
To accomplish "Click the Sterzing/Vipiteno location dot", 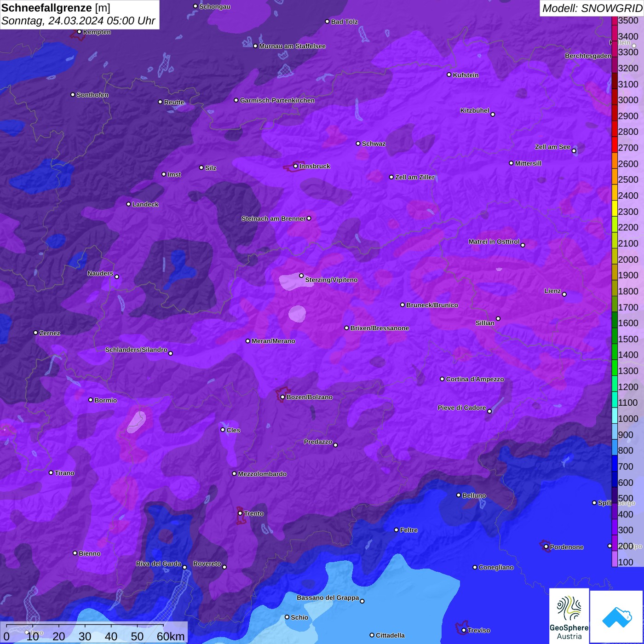I will pos(301,276).
